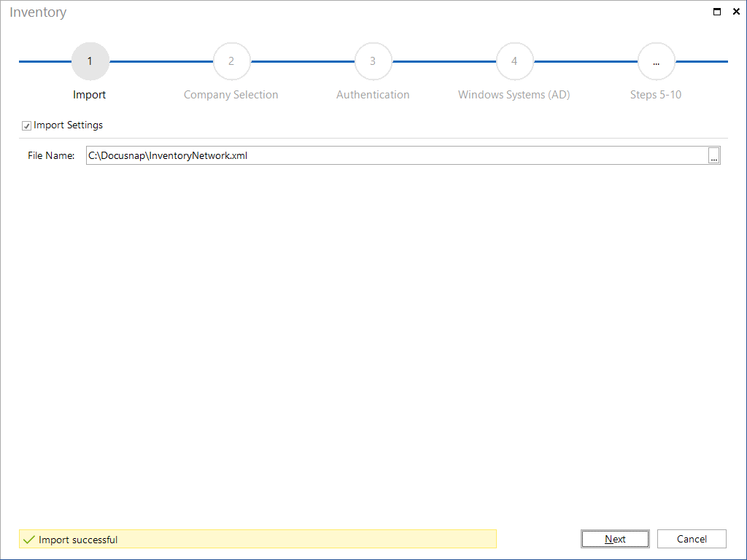This screenshot has height=560, width=747.
Task: Open step 4 Windows Systems (AD)
Action: [x=514, y=61]
